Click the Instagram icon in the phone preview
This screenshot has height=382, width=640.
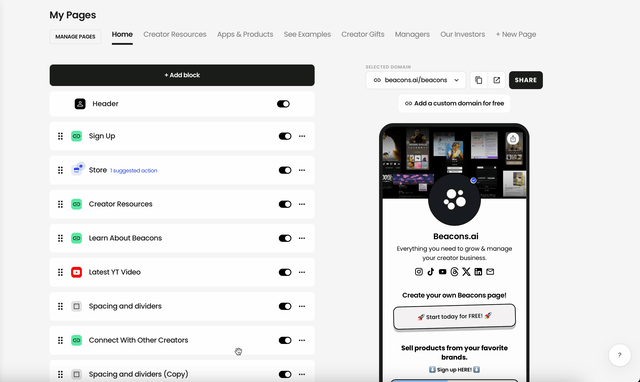coord(419,272)
